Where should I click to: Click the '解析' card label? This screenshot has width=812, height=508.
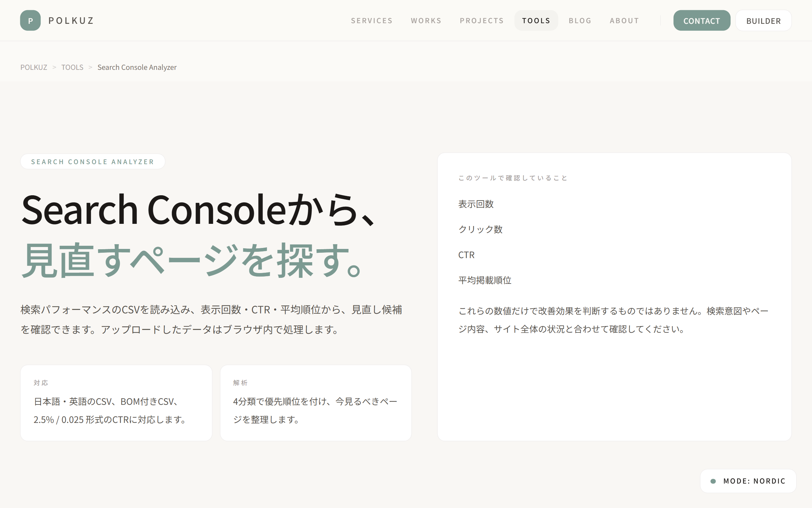(x=240, y=383)
